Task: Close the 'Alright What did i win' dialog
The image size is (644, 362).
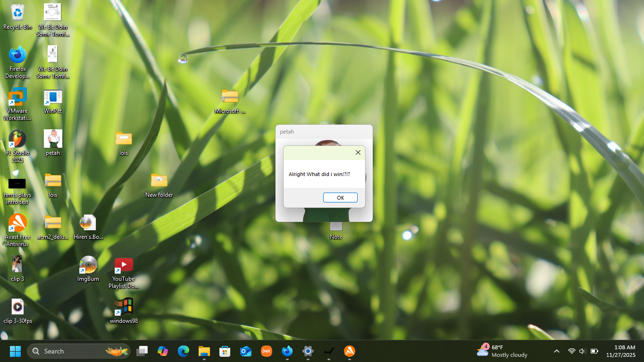Action: [x=358, y=152]
